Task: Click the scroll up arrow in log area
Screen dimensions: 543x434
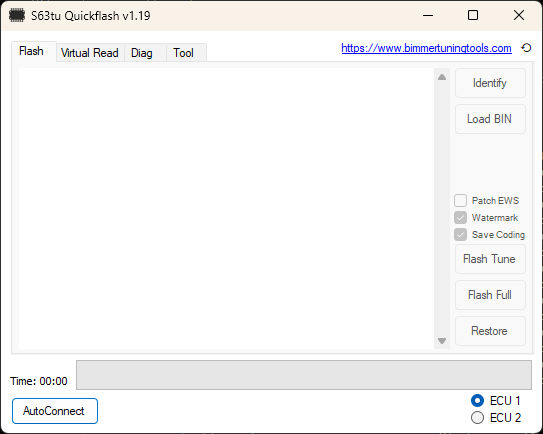Action: coord(442,77)
